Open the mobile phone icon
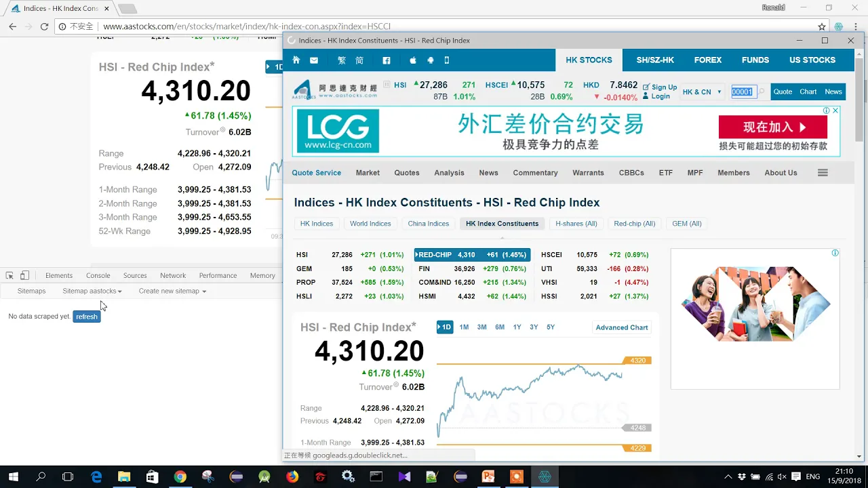This screenshot has width=868, height=488. pyautogui.click(x=446, y=60)
